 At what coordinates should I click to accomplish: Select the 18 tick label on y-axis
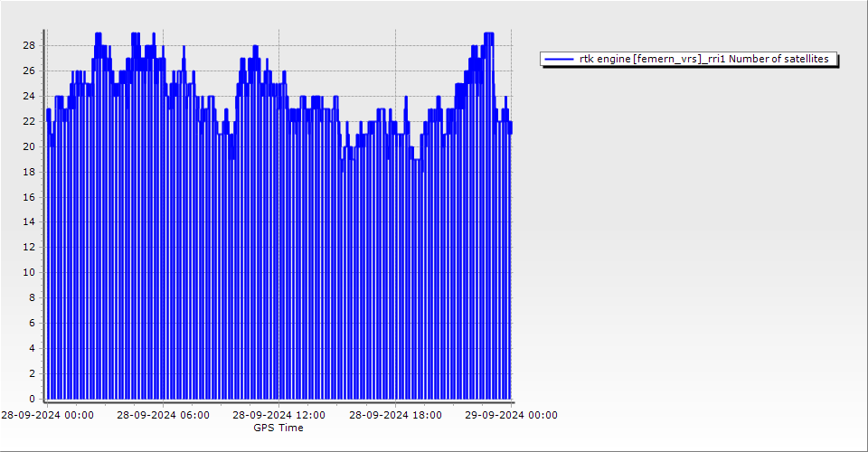[29, 172]
